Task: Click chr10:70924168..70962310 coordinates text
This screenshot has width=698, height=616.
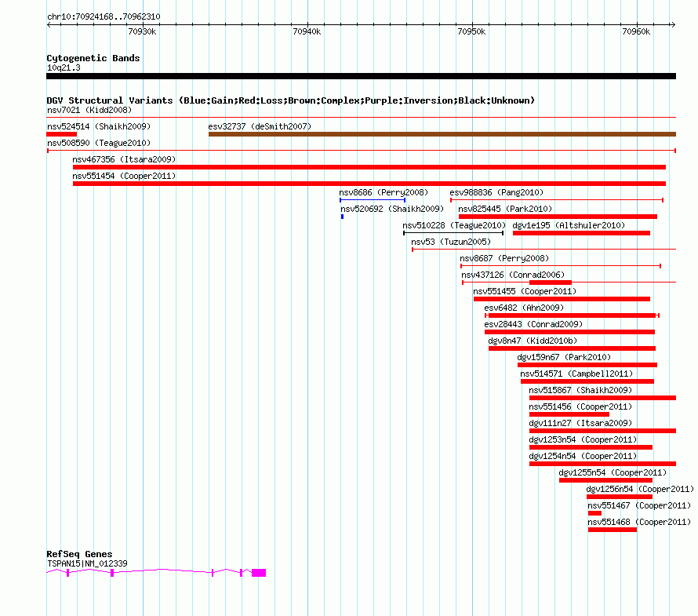Action: coord(104,16)
